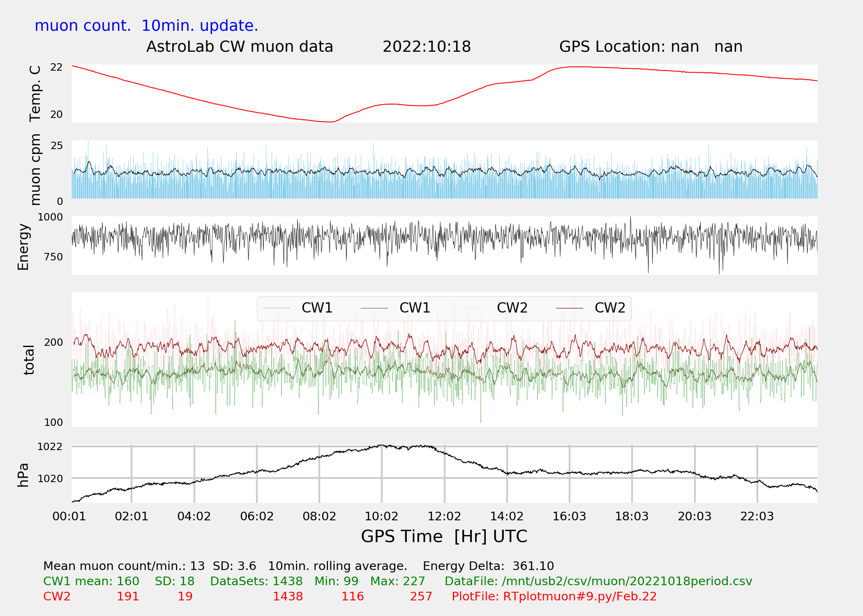This screenshot has width=863, height=616.
Task: Click the 22:03 time axis tick label
Action: [757, 516]
